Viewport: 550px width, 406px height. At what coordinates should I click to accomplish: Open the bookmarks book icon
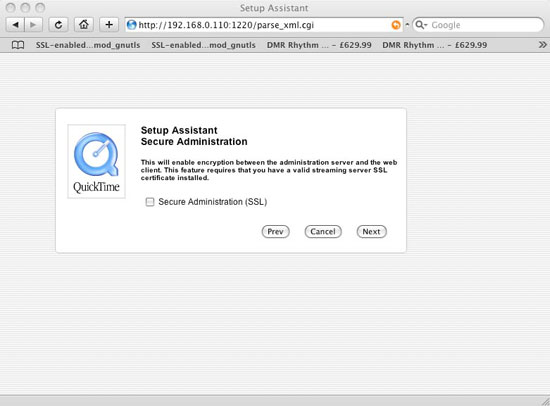(18, 45)
